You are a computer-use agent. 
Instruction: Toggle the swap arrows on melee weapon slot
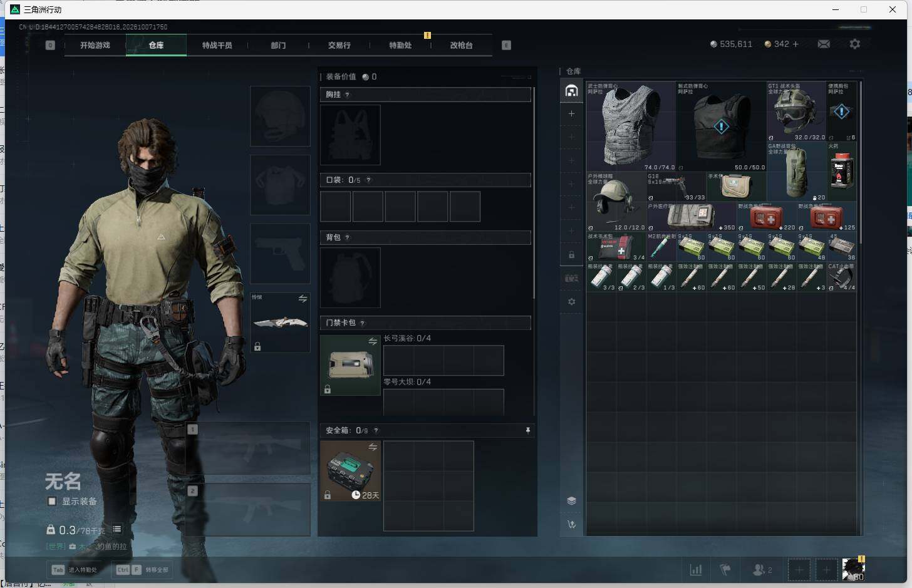click(x=303, y=299)
